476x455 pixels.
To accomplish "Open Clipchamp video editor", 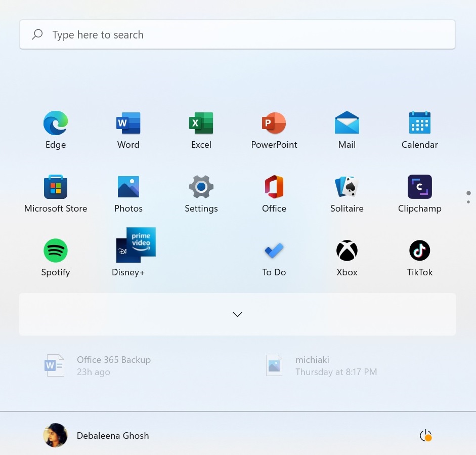I will point(420,193).
